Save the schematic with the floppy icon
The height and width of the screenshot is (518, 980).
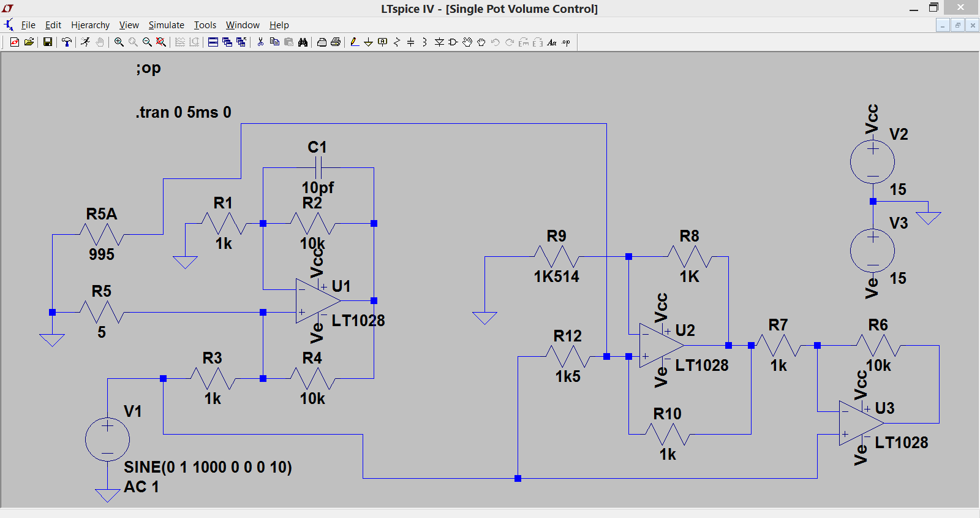[x=47, y=42]
